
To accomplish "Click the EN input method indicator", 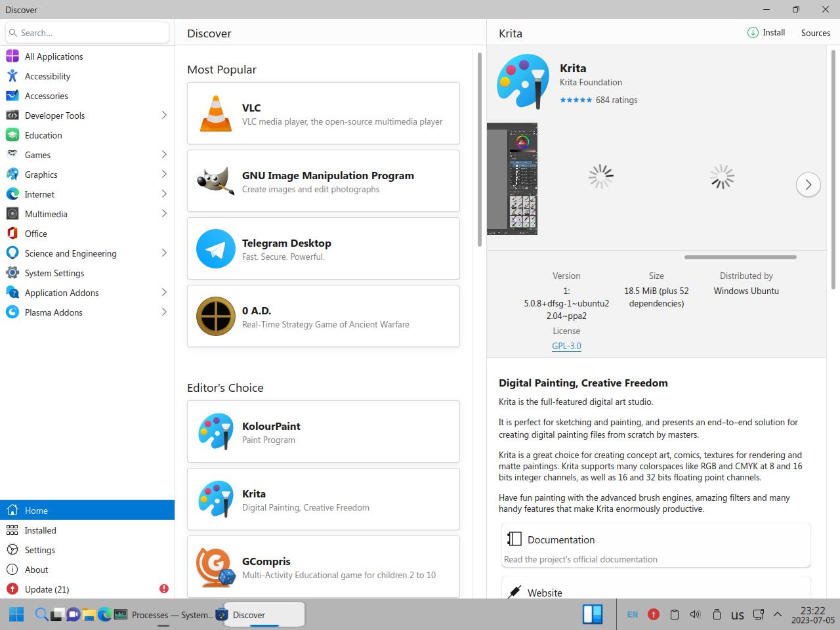I will (633, 614).
